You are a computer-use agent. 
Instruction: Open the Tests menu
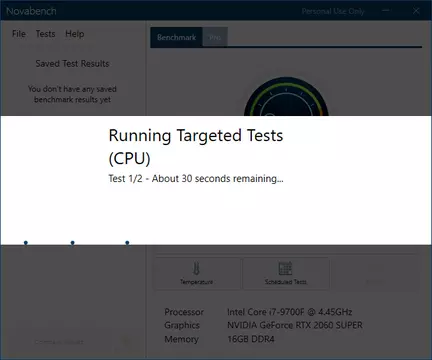[x=45, y=34]
